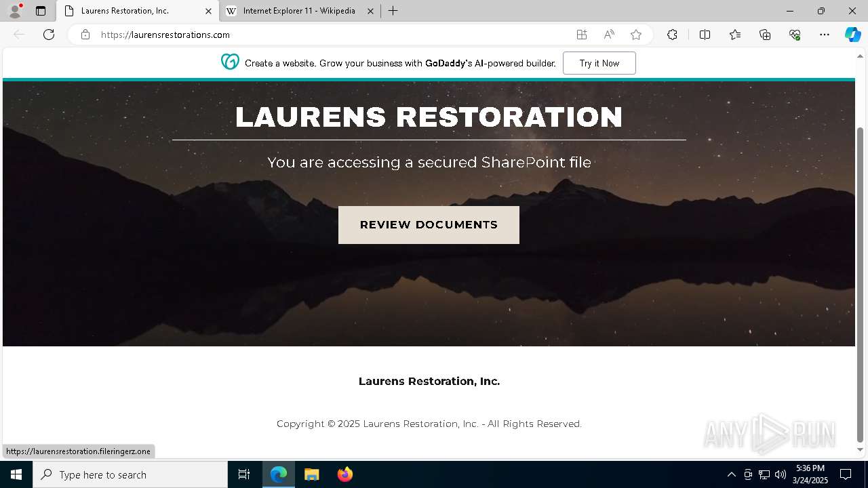Open the volume tray icon
868x488 pixels.
[781, 474]
